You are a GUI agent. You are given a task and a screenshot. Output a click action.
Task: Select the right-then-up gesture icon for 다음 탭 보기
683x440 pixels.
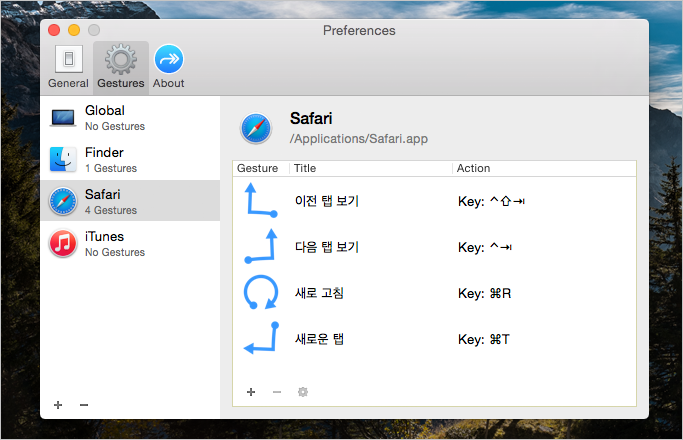(260, 246)
